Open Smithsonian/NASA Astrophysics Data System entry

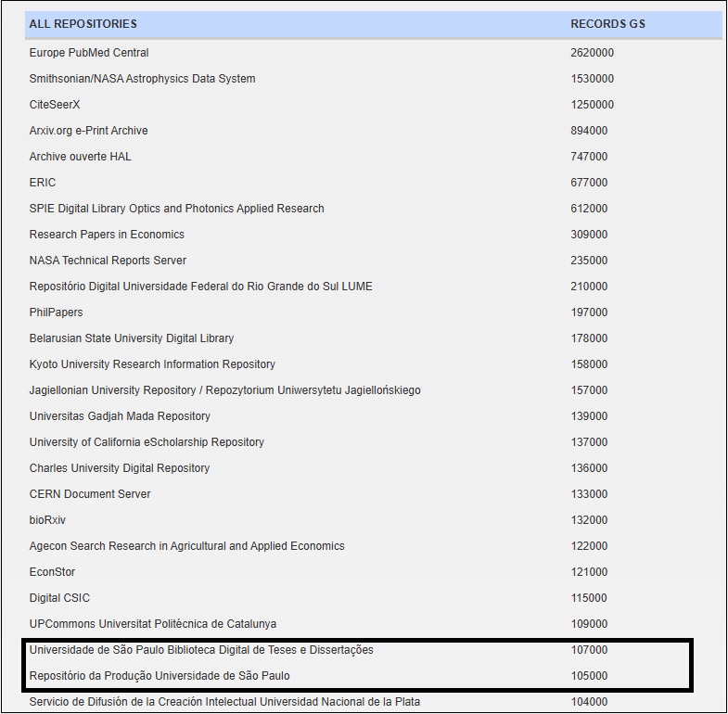coord(142,79)
